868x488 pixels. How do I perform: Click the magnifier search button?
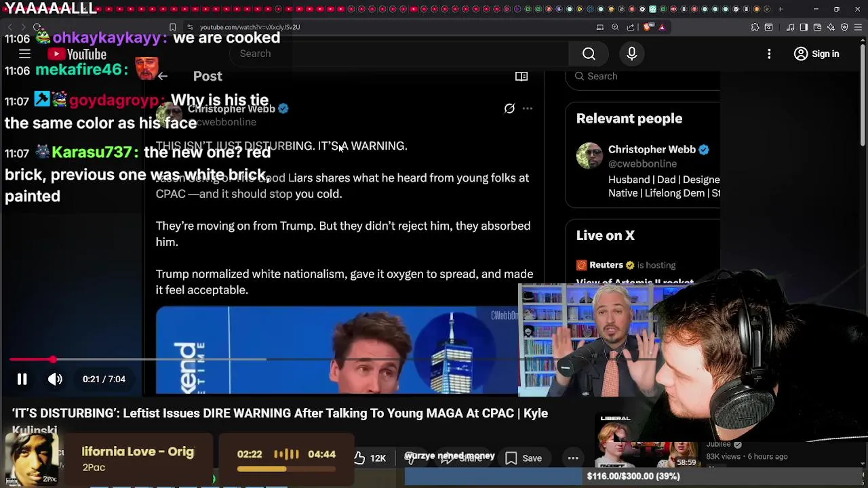pos(589,54)
